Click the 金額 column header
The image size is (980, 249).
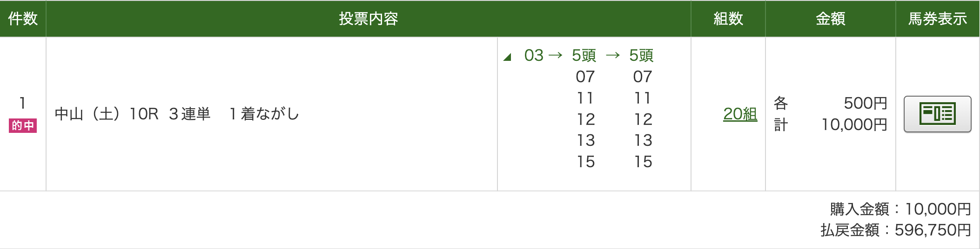pyautogui.click(x=830, y=19)
